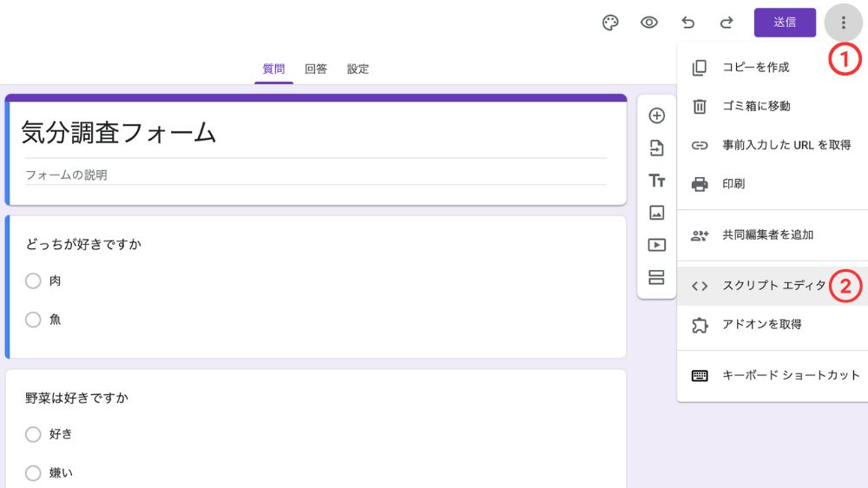Select the 魚 radio option
Screen dimensions: 868x488
(x=33, y=320)
